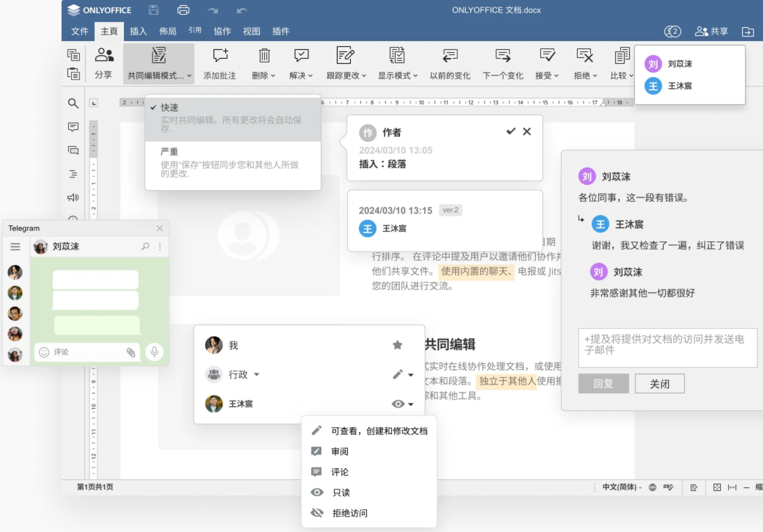Screen dimensions: 763x532
Task: Click the Telegram 评论 message input field
Action: (x=87, y=352)
